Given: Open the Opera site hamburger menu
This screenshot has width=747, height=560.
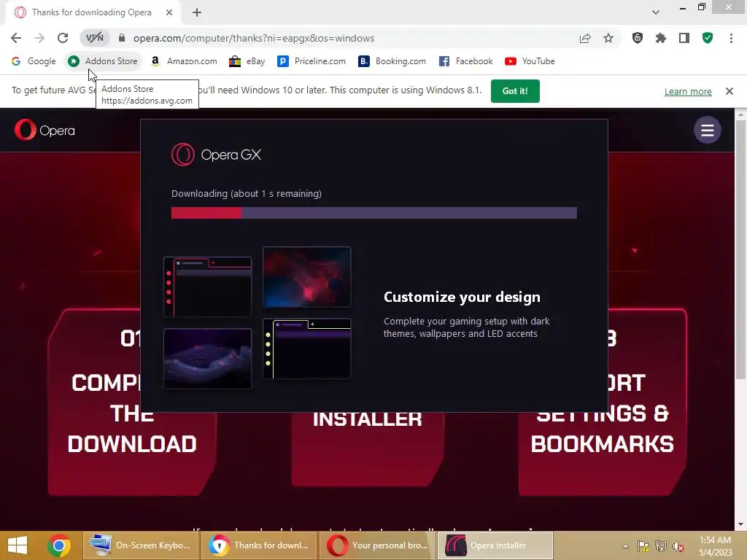Looking at the screenshot, I should [707, 130].
